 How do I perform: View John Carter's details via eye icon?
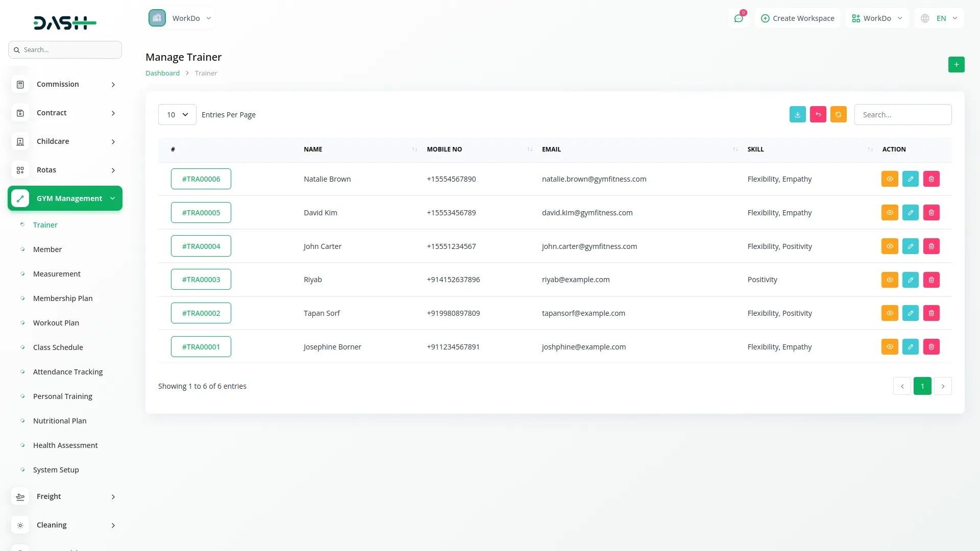(x=889, y=246)
